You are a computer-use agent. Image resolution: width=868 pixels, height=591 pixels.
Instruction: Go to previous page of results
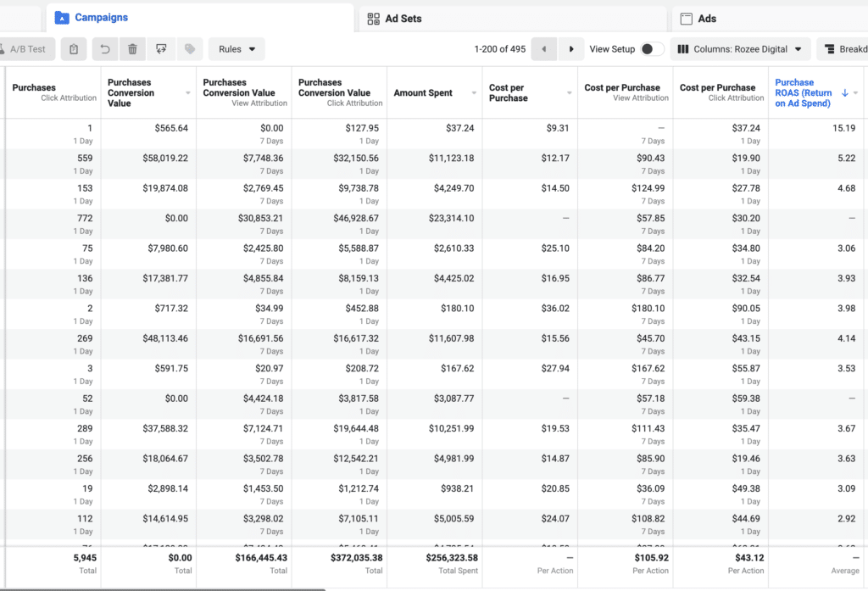coord(543,49)
